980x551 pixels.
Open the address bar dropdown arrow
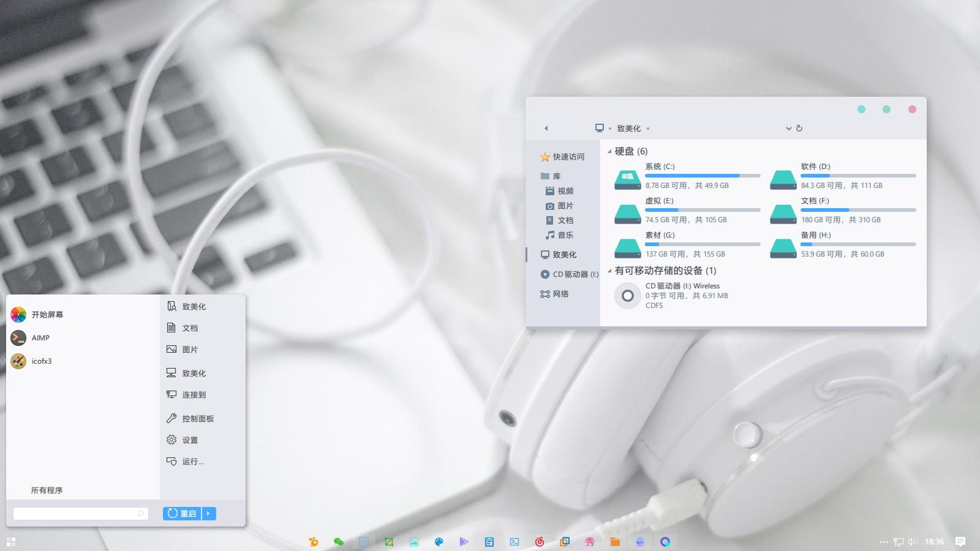point(788,129)
